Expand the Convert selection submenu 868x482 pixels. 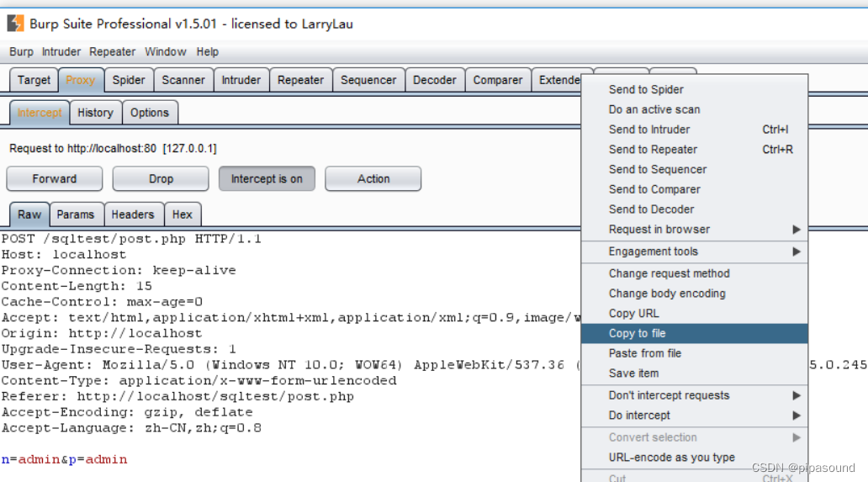tap(694, 437)
